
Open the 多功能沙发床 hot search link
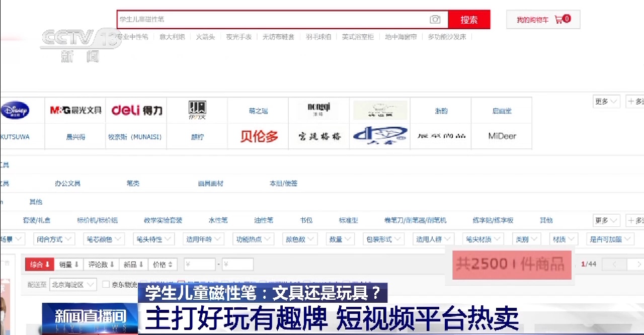tap(447, 37)
